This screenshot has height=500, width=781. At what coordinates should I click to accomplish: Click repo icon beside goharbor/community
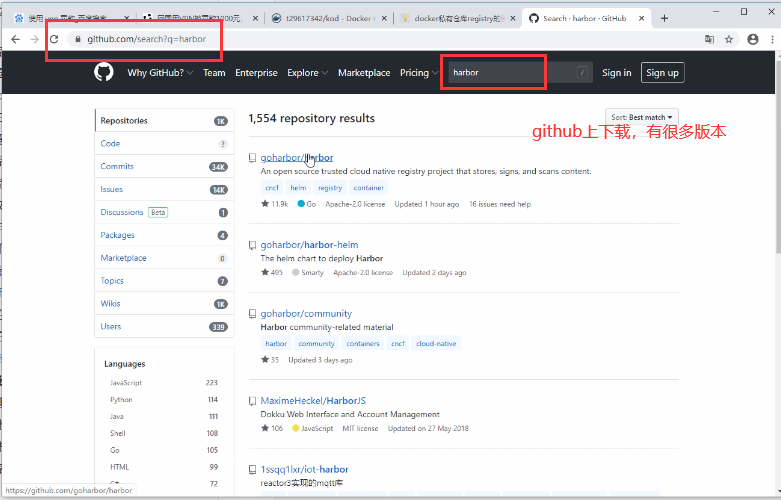click(x=253, y=314)
